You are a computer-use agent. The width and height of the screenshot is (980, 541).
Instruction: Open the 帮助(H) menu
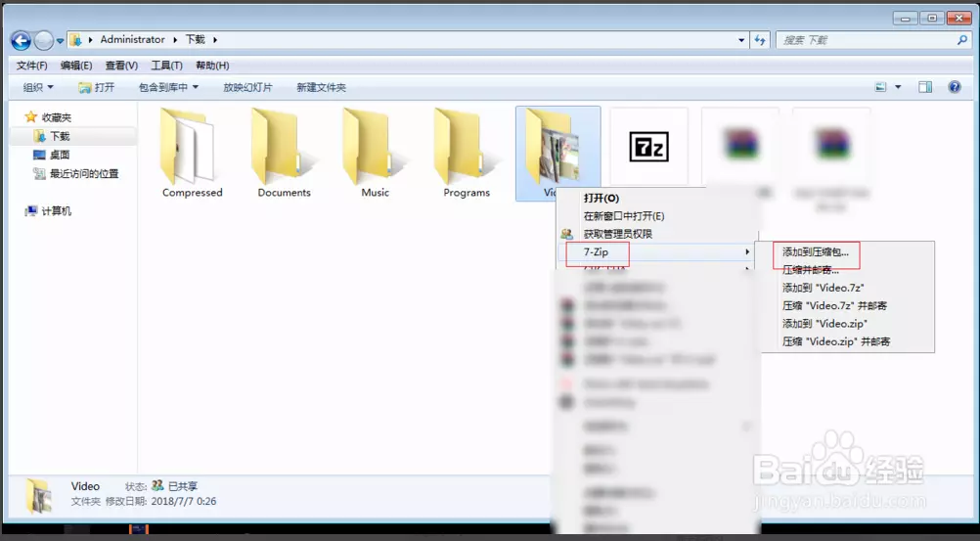pyautogui.click(x=212, y=65)
